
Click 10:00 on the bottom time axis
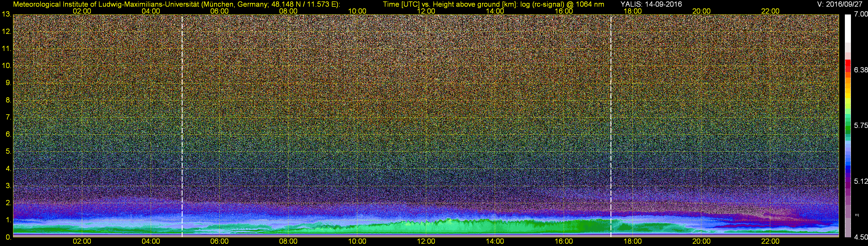[x=357, y=242]
